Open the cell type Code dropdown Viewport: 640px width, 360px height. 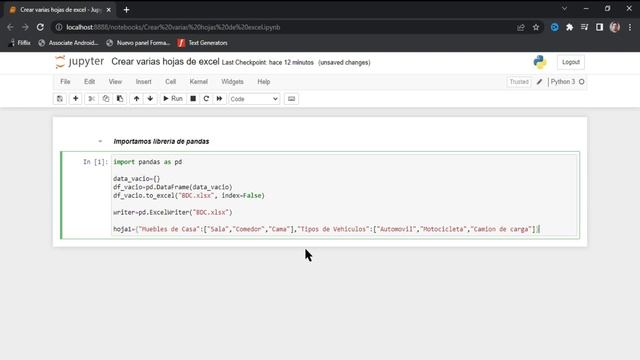(254, 99)
